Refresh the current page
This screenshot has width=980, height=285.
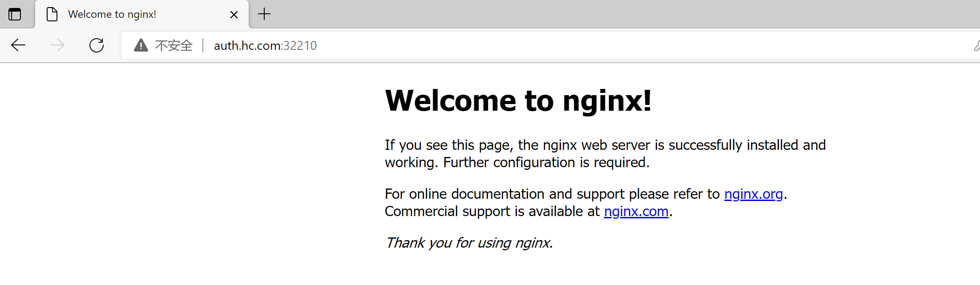coord(97,45)
